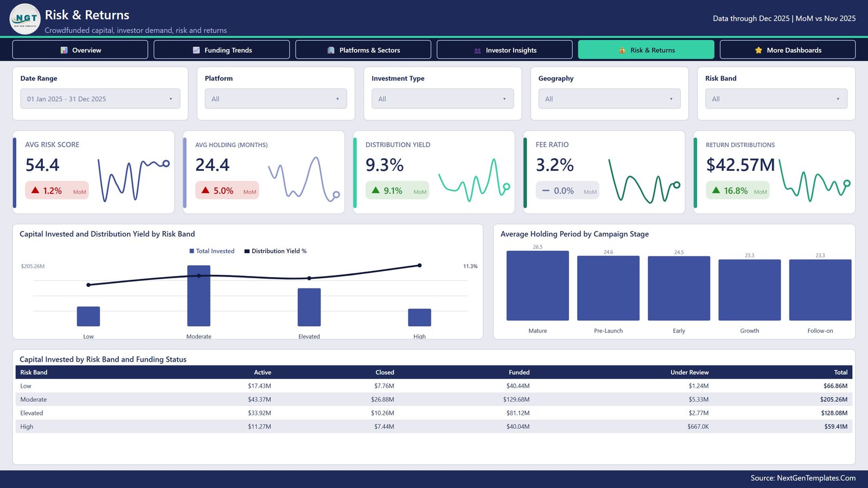
Task: Click the Funding Trends tab icon
Action: tap(196, 50)
